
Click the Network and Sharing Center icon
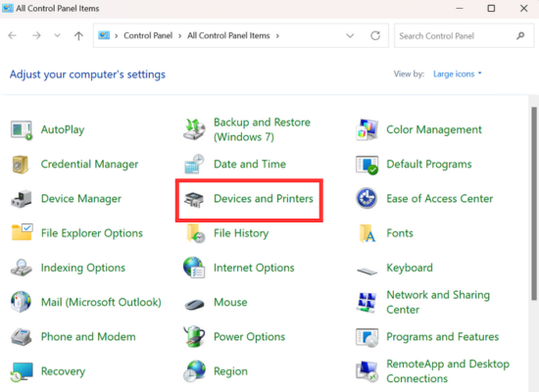coord(367,302)
